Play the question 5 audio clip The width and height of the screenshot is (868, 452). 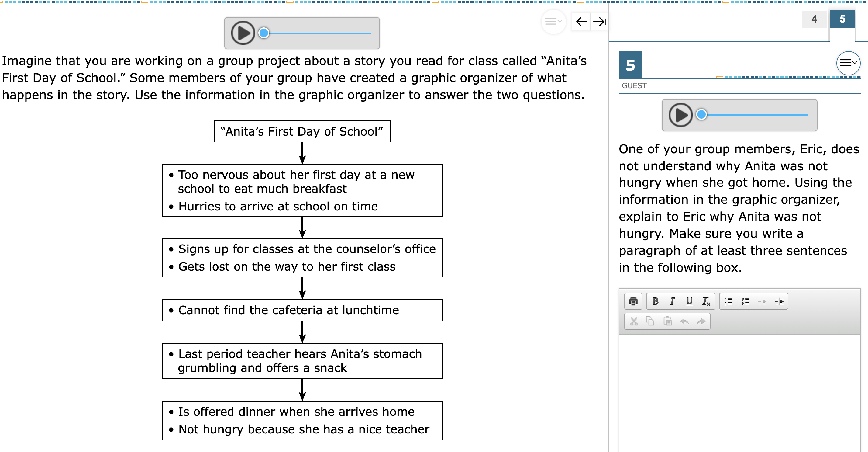(x=680, y=115)
